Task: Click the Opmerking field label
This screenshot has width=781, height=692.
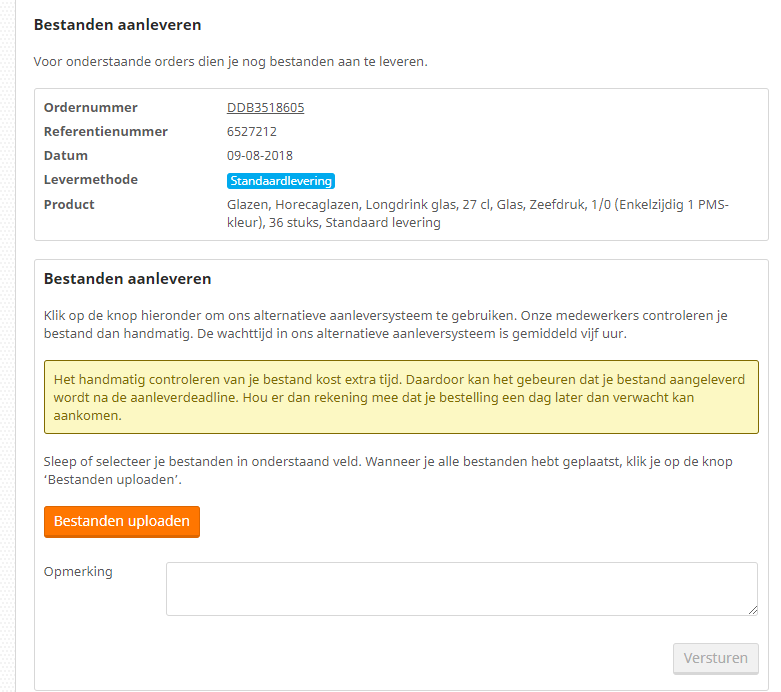Action: click(78, 572)
